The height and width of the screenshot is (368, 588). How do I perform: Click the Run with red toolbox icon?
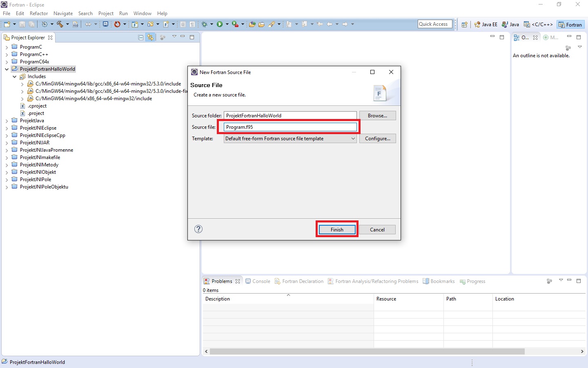pos(235,25)
